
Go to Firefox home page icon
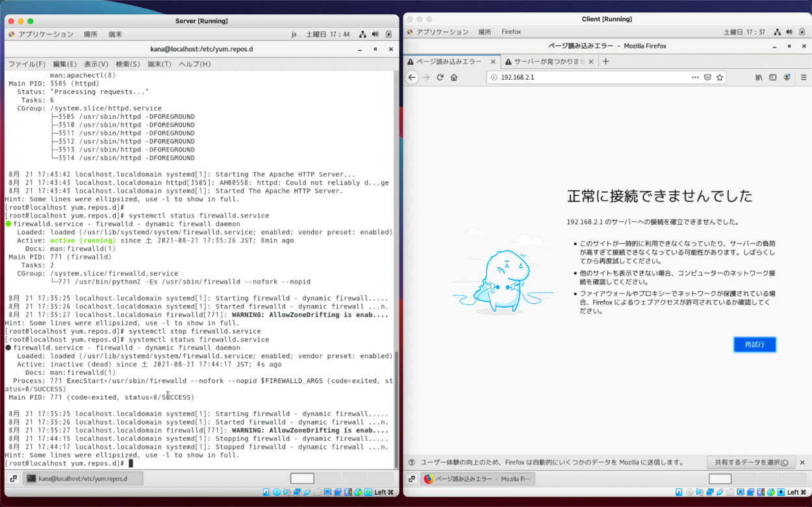[454, 77]
